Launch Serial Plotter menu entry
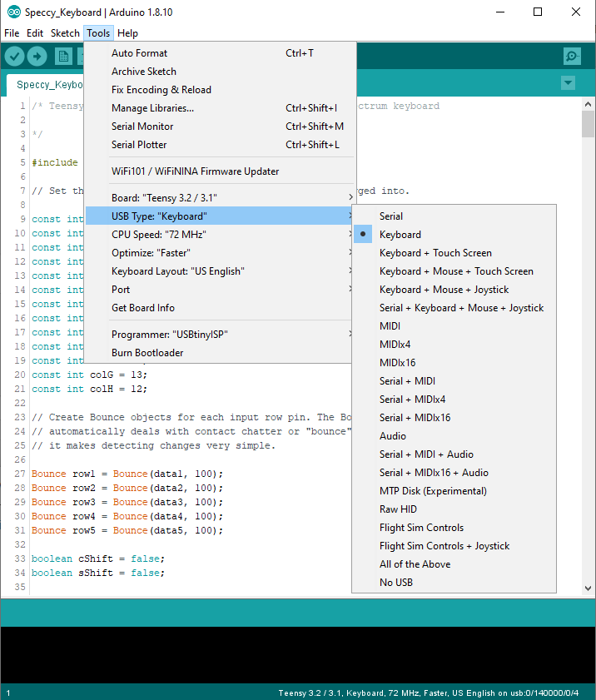 click(x=221, y=145)
